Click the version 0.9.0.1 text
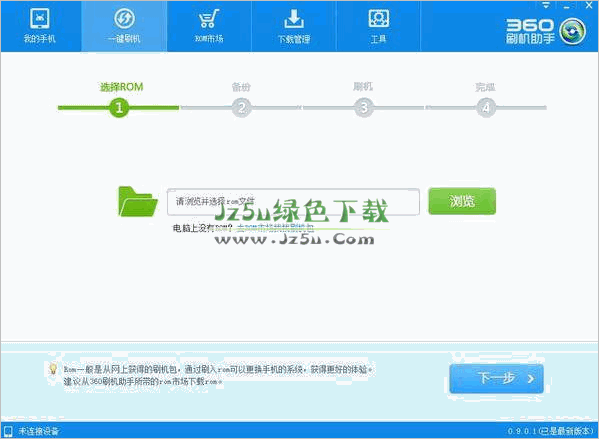 pyautogui.click(x=550, y=431)
